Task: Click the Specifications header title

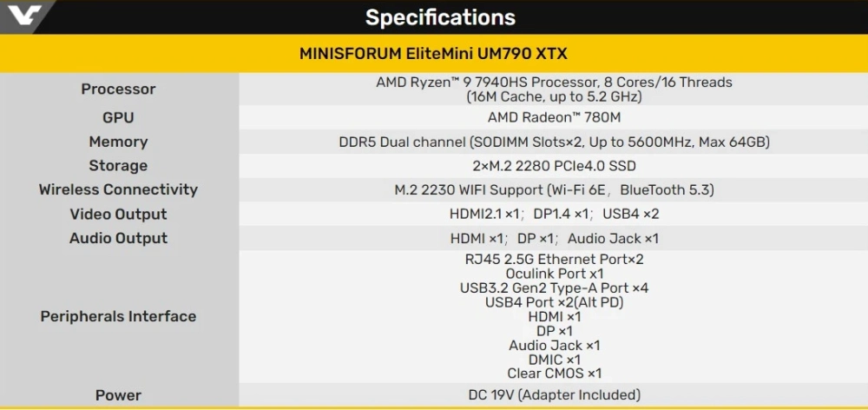Action: [440, 17]
